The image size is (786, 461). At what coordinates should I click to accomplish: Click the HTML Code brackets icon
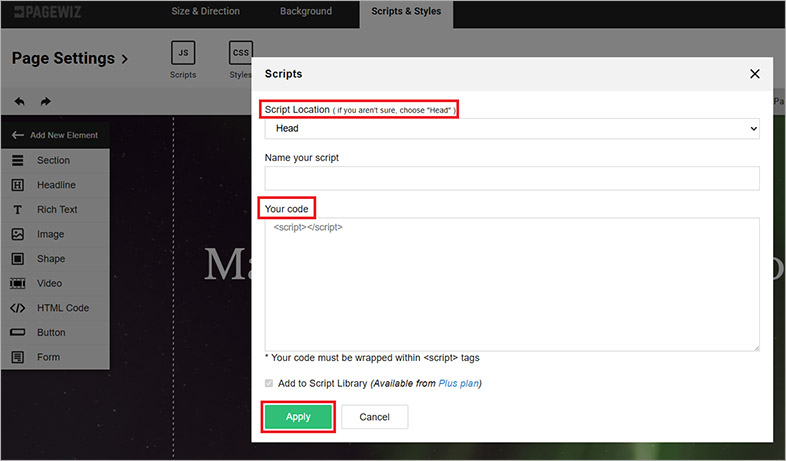coord(18,308)
